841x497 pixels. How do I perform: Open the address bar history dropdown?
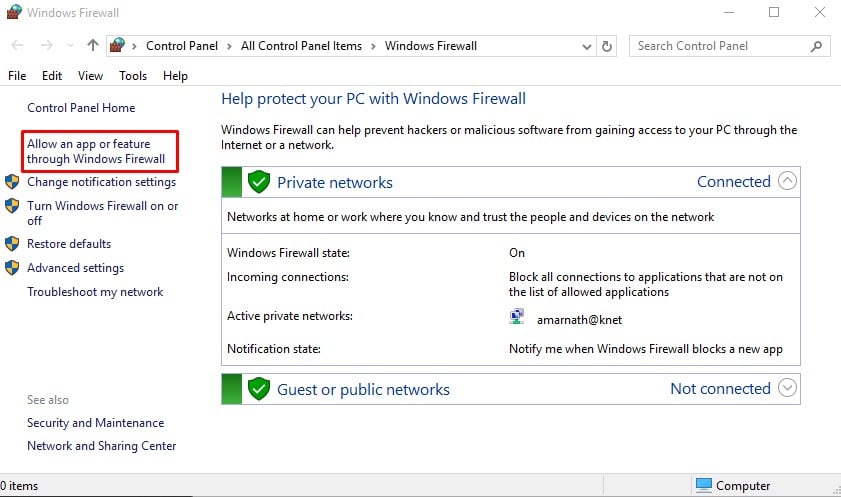coord(587,47)
